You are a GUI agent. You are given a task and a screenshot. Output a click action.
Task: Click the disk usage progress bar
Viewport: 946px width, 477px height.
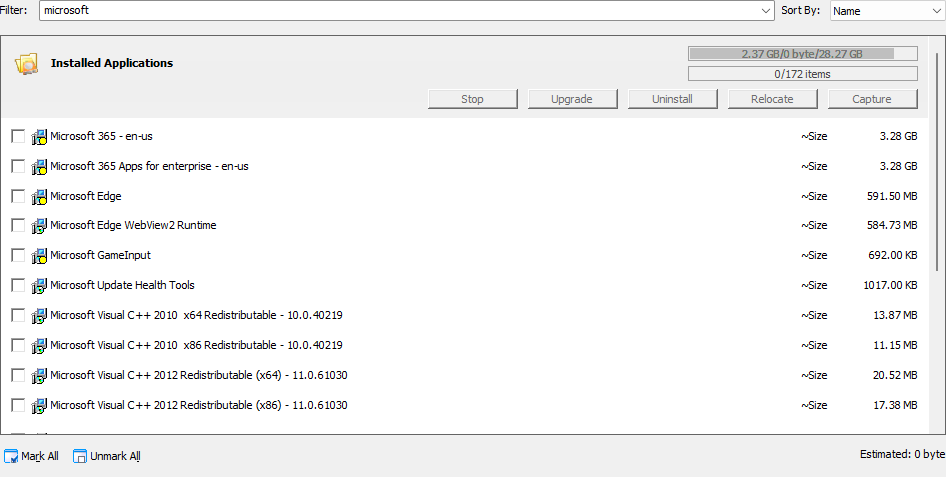(802, 54)
